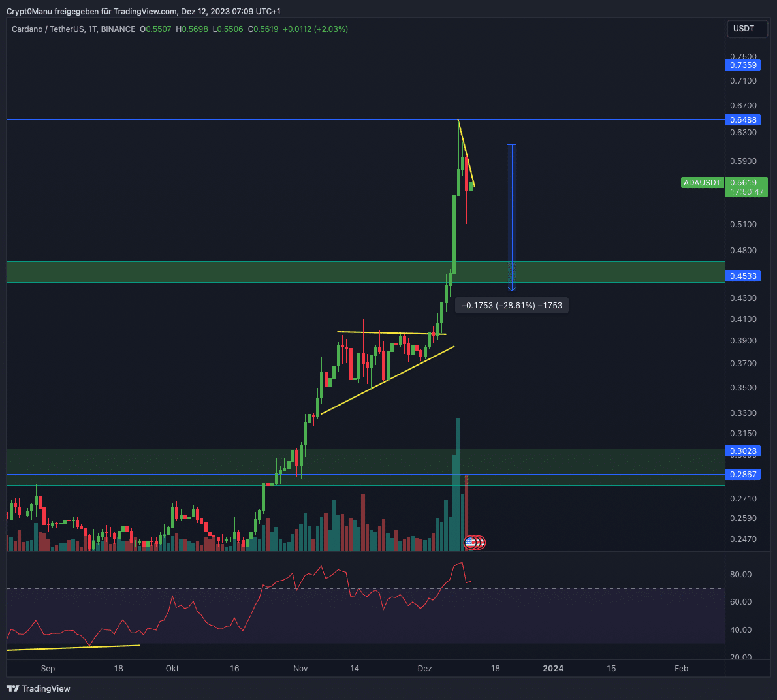This screenshot has height=700, width=777.
Task: Click the tallest volume bar in December
Action: tap(458, 485)
